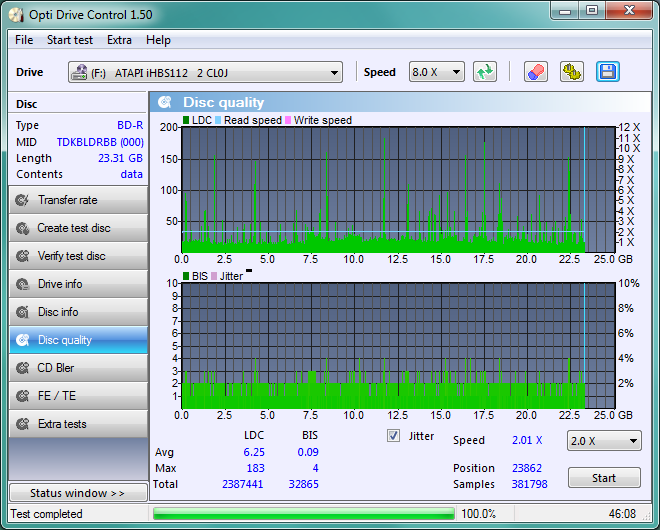Open the Extra menu
This screenshot has height=530, width=660.
point(119,40)
